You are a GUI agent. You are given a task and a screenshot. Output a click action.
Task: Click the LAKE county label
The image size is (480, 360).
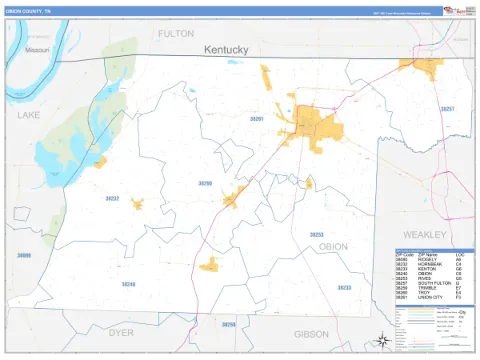coord(29,115)
